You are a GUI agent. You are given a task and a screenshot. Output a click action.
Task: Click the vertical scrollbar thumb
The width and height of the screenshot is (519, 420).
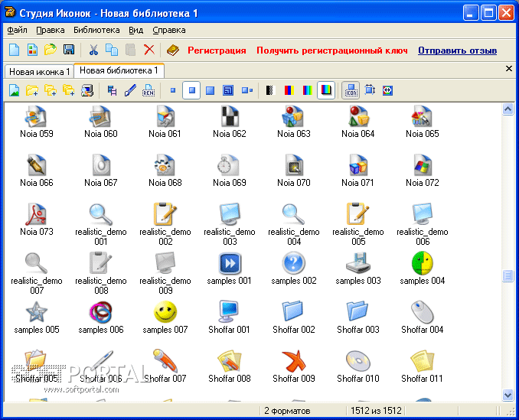click(508, 276)
